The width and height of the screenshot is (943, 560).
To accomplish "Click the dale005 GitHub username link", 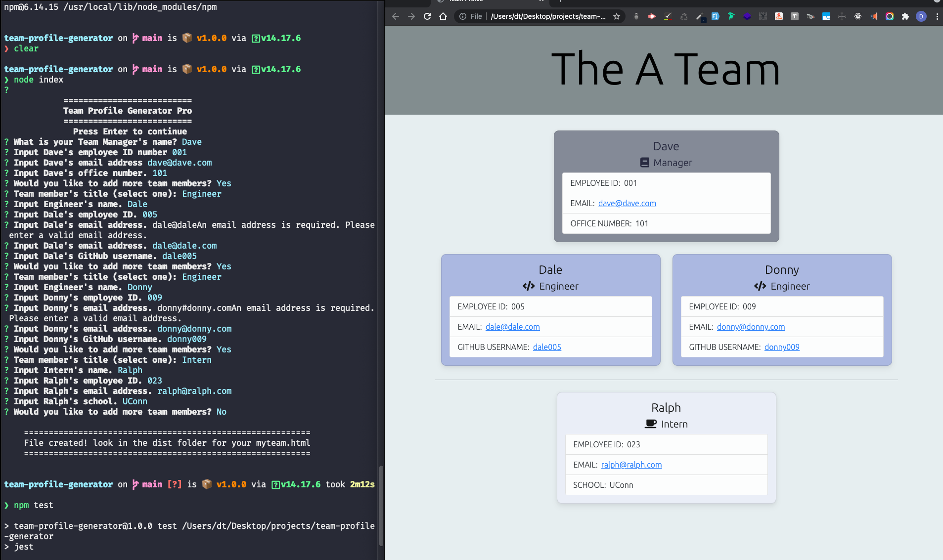I will [x=547, y=347].
